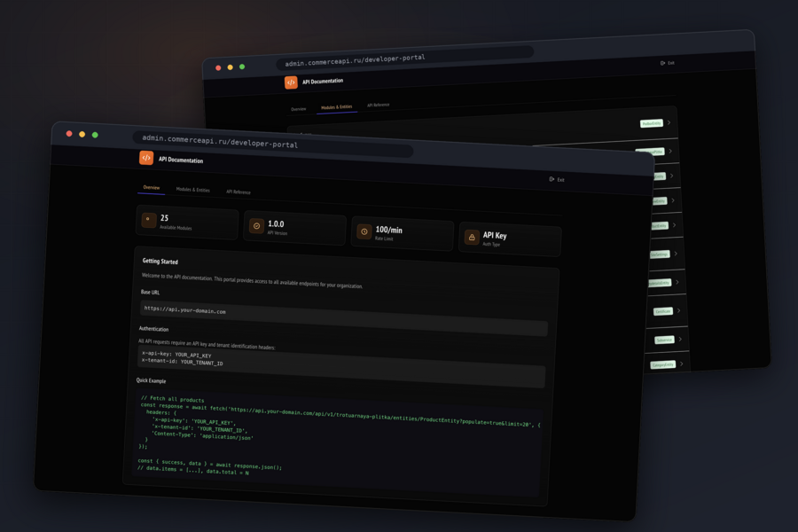This screenshot has width=798, height=532.
Task: Expand the row ending in Plitka
Action: point(670,152)
